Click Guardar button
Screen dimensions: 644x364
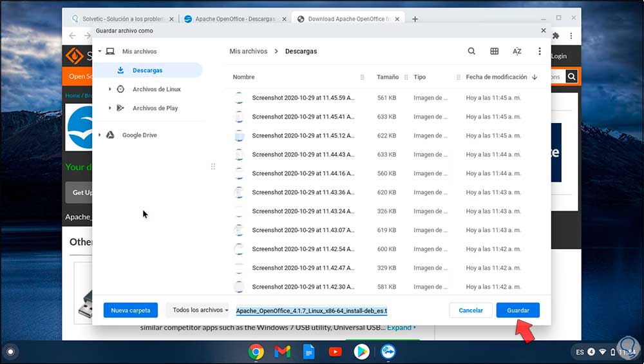pyautogui.click(x=518, y=310)
